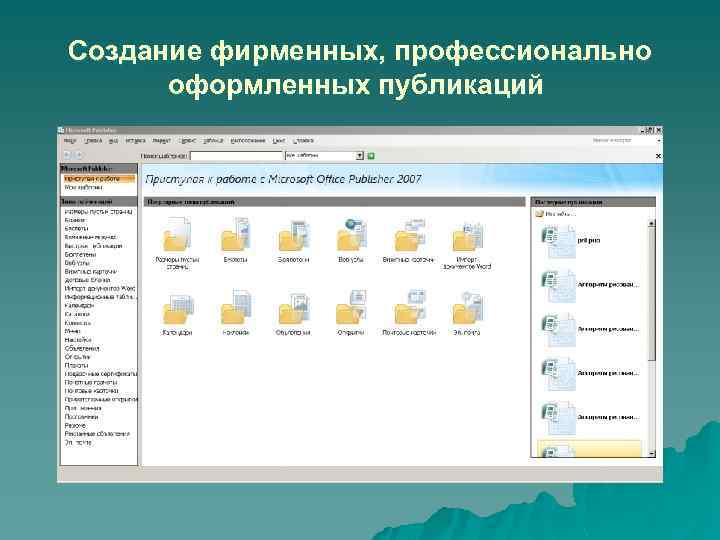The height and width of the screenshot is (540, 720).
Task: Select Приветственные открытки in sidebar list
Action: coord(101,399)
